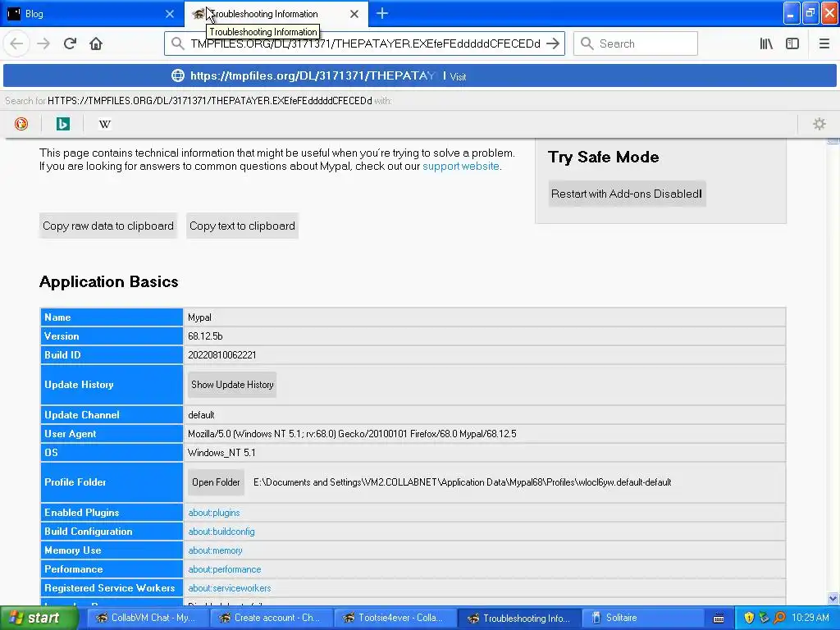Toggle the sidebar icon in the toolbar
The image size is (840, 630).
pos(792,43)
